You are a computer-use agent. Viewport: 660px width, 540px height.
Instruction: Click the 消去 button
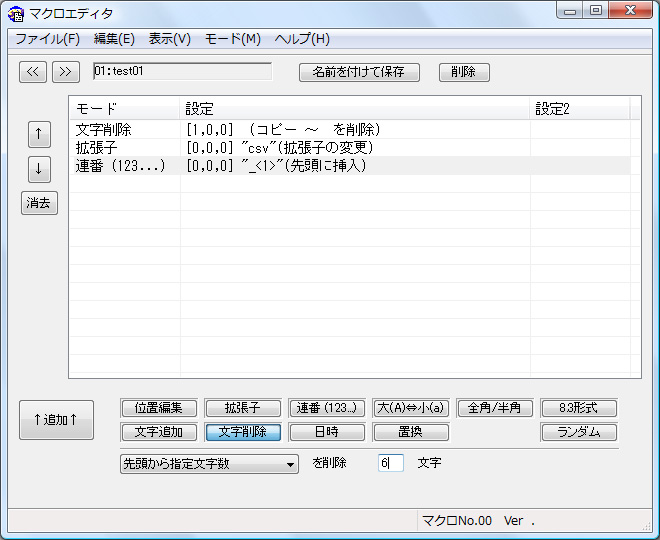coord(39,203)
